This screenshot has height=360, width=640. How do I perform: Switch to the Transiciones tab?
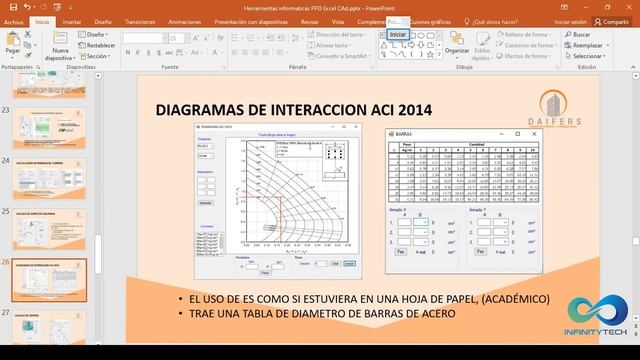(140, 22)
